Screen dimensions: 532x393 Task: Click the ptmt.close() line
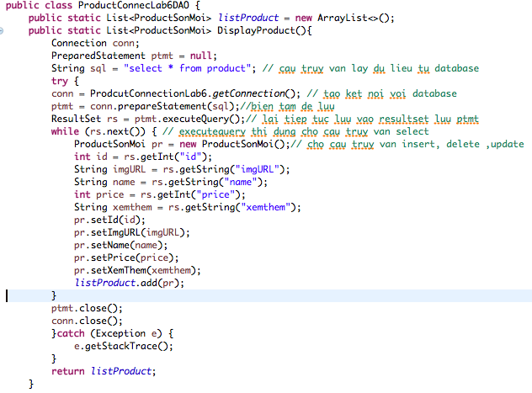coord(87,308)
